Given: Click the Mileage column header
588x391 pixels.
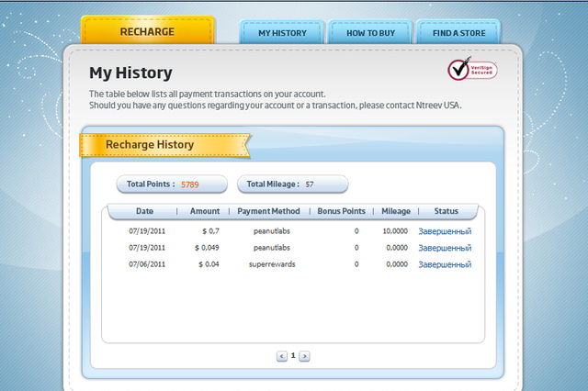Looking at the screenshot, I should point(396,211).
